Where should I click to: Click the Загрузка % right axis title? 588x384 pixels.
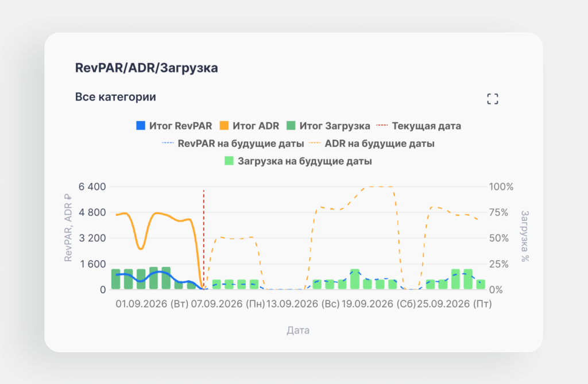(x=525, y=236)
